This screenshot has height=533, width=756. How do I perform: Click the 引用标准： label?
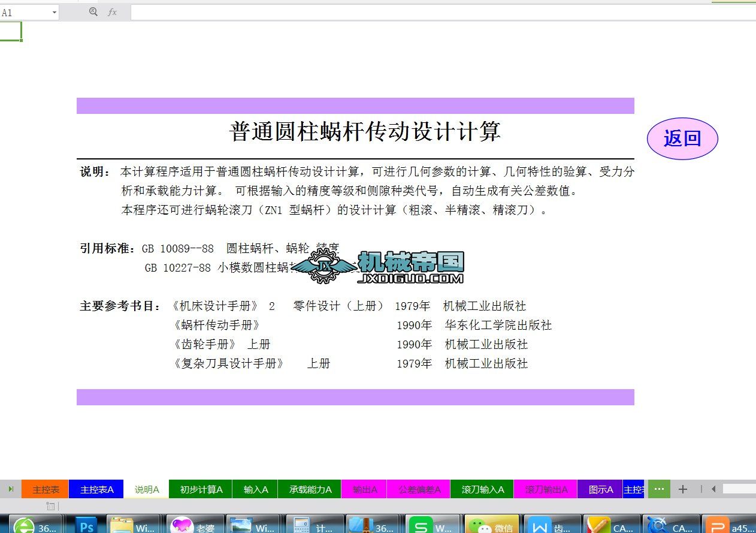108,248
